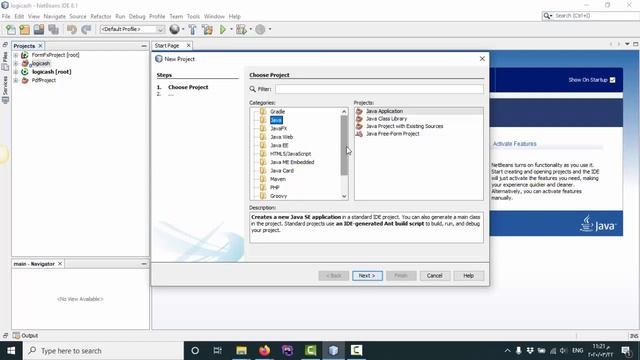Select Java Project with Existing Sources
Image resolution: width=640 pixels, height=360 pixels.
[x=404, y=127]
